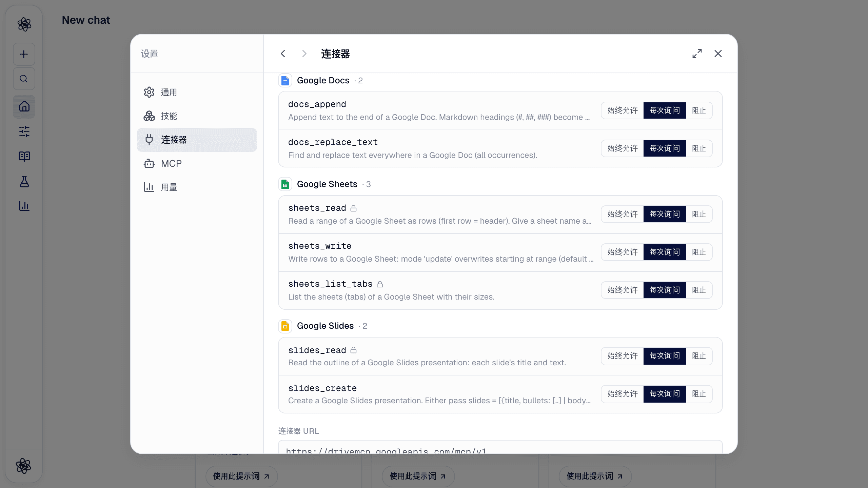Open the flask experiments icon in sidebar
This screenshot has height=488, width=868.
24,182
